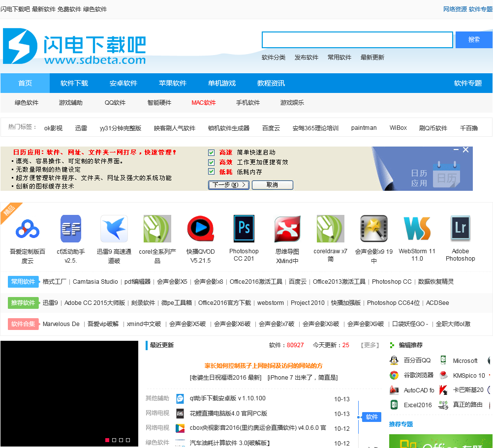
Task: Select the second carousel dot indicator
Action: pyautogui.click(x=114, y=440)
